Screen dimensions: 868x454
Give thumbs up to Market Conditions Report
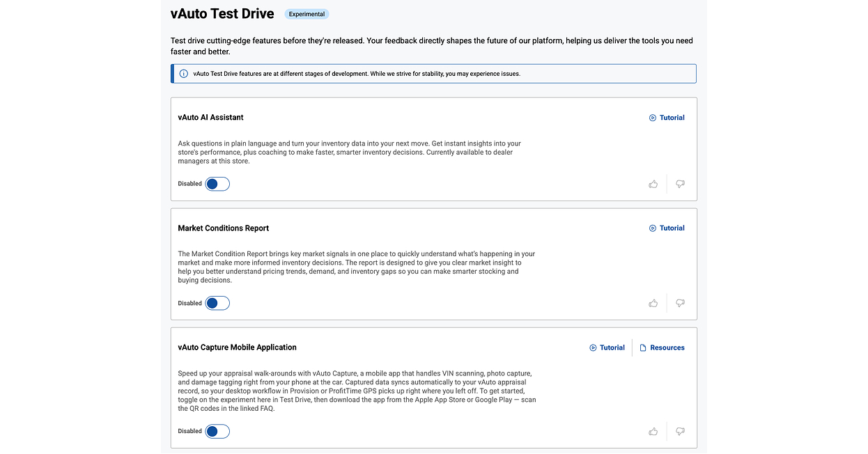click(653, 303)
